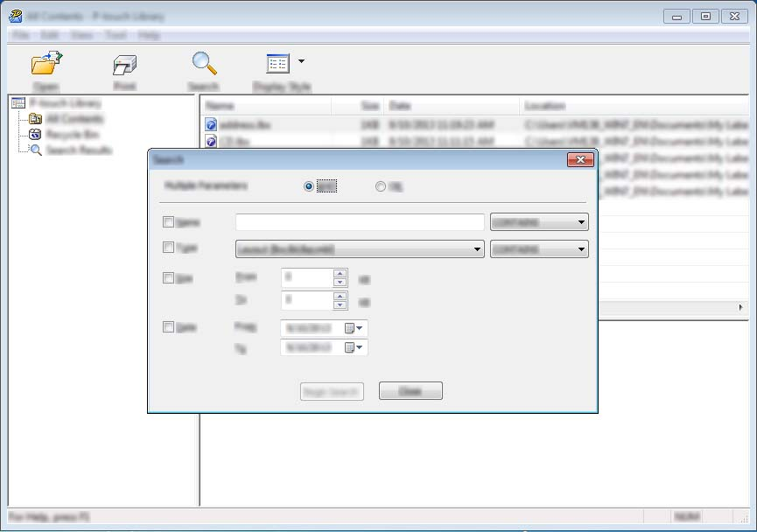Click the Close button in the Search dialog
Screen dimensions: 757x532
(410, 391)
